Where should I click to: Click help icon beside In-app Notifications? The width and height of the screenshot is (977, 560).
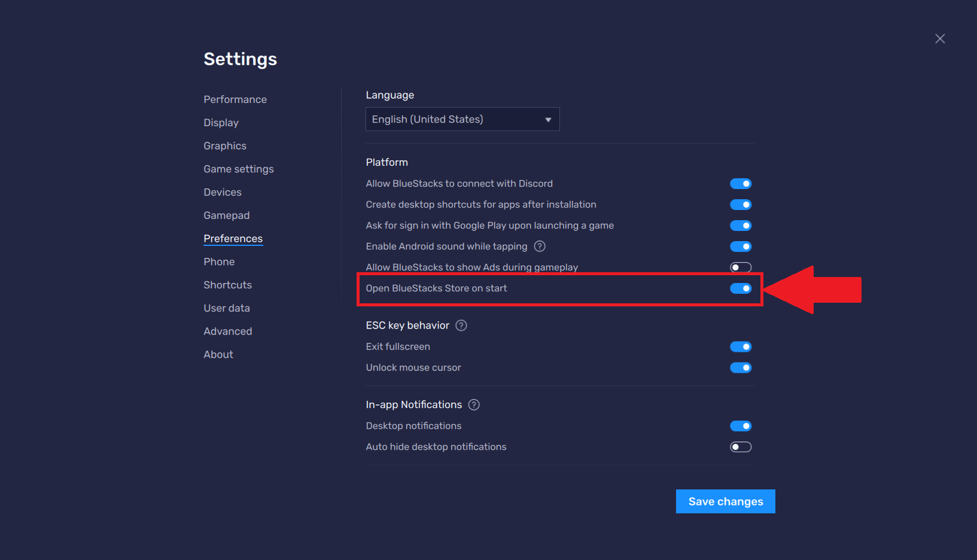[x=474, y=405]
